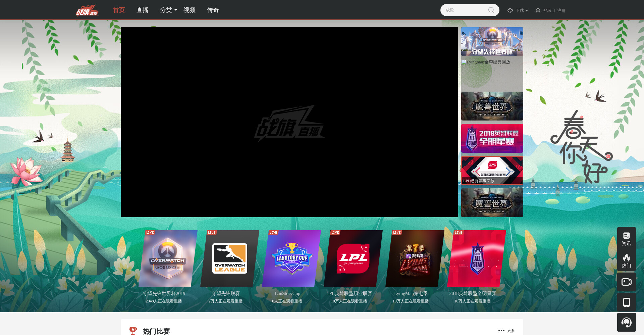Expand the 分类 category dropdown

[168, 10]
